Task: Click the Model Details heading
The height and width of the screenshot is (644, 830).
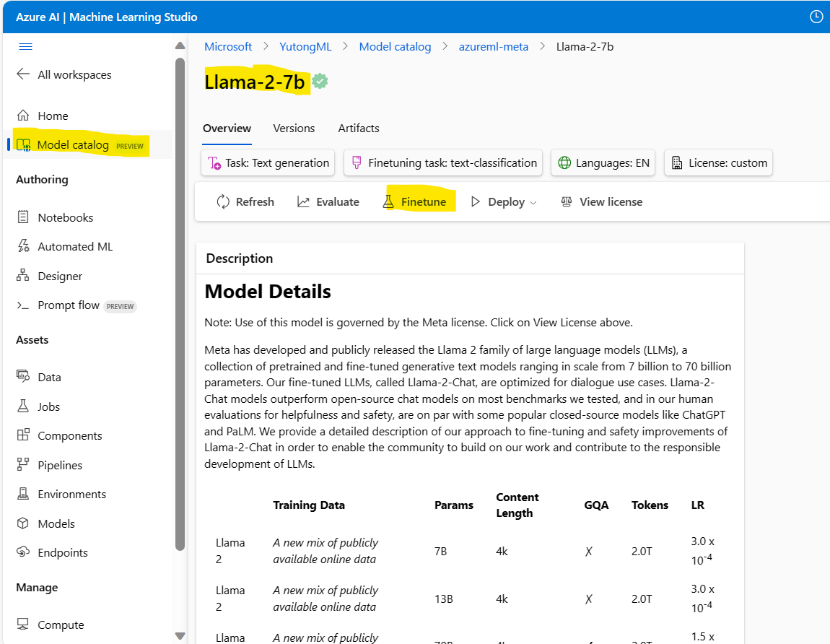Action: click(x=268, y=291)
